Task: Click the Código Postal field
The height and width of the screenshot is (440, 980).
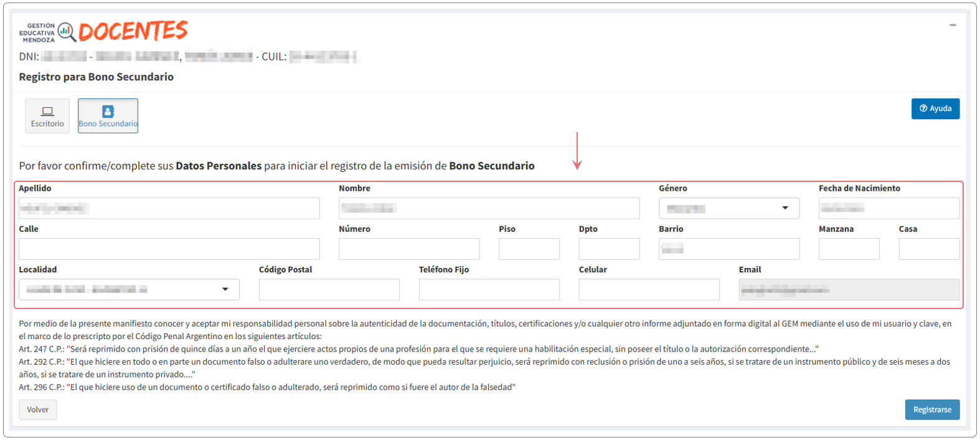Action: point(329,290)
